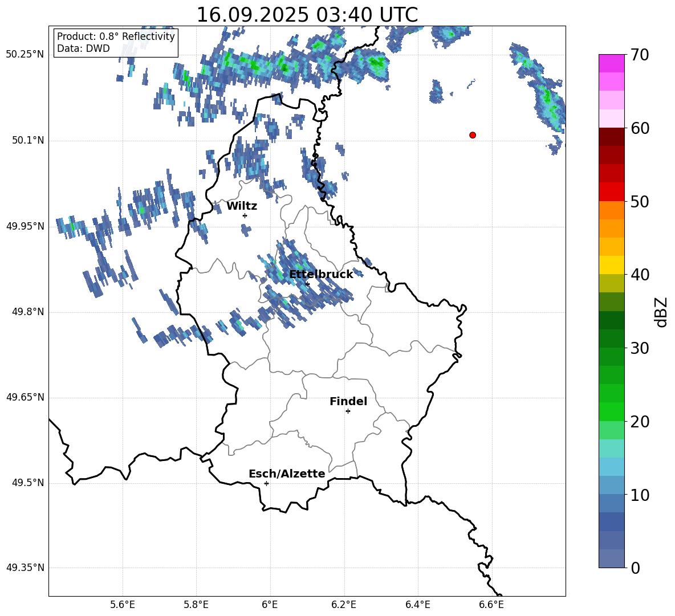This screenshot has height=616, width=675.
Task: Click the 49.5°N latitude label
Action: pos(29,483)
